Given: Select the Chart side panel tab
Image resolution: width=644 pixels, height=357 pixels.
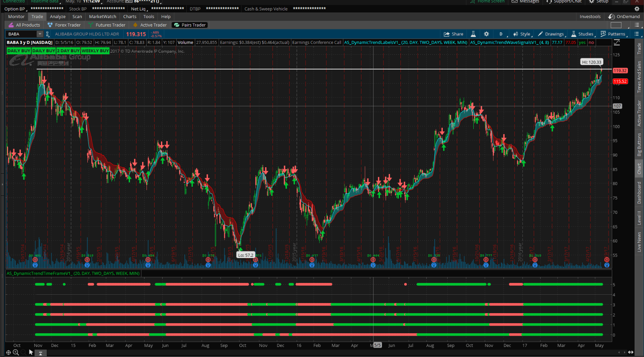Looking at the screenshot, I should (639, 169).
